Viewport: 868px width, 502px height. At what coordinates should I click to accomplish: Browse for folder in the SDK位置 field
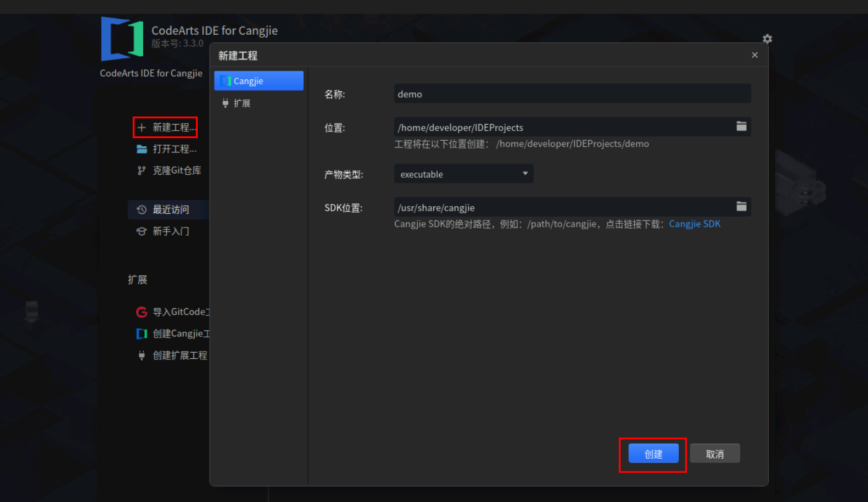742,206
